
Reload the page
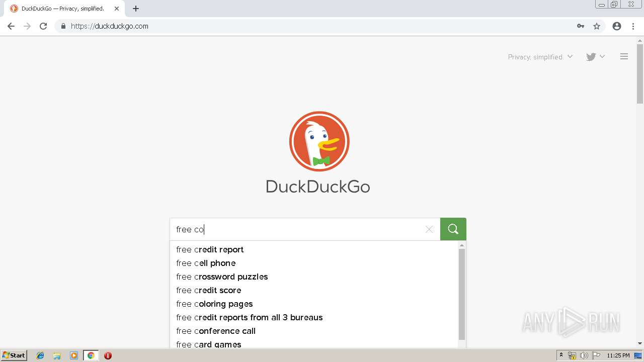point(43,26)
